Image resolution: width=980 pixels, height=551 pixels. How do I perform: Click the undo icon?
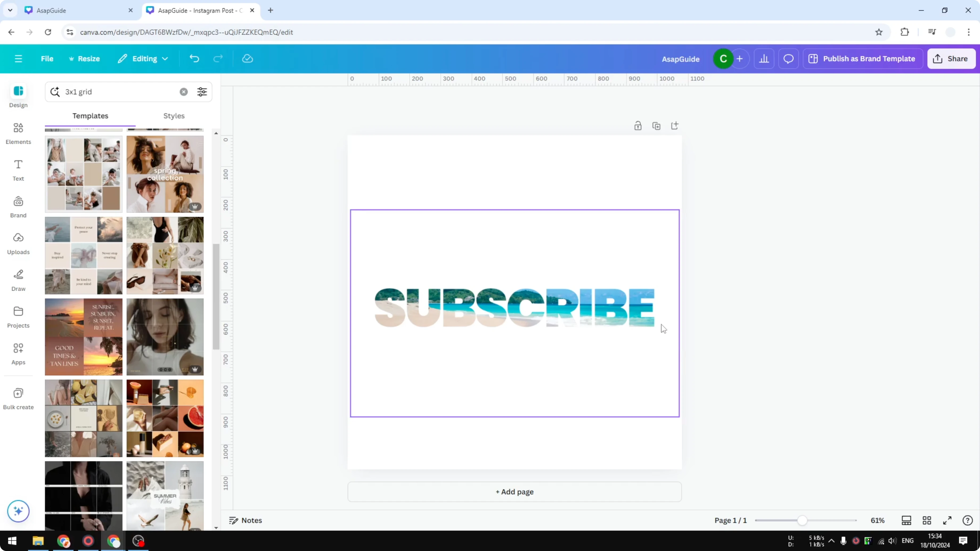point(194,58)
